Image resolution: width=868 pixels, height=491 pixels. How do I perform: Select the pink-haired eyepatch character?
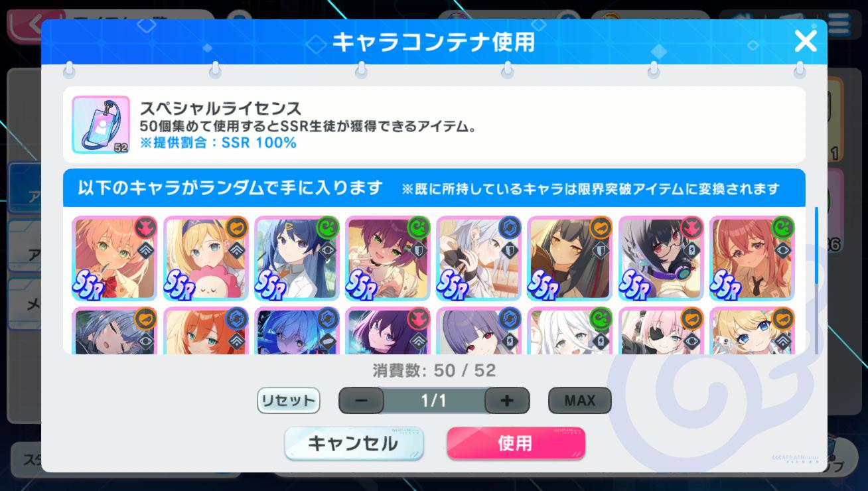[x=661, y=330]
